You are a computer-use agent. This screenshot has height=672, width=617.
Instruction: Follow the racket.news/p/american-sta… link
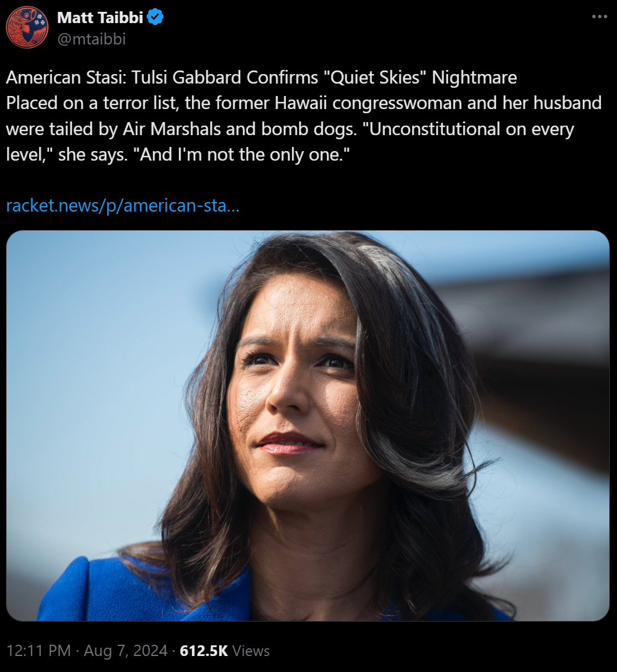coord(123,206)
